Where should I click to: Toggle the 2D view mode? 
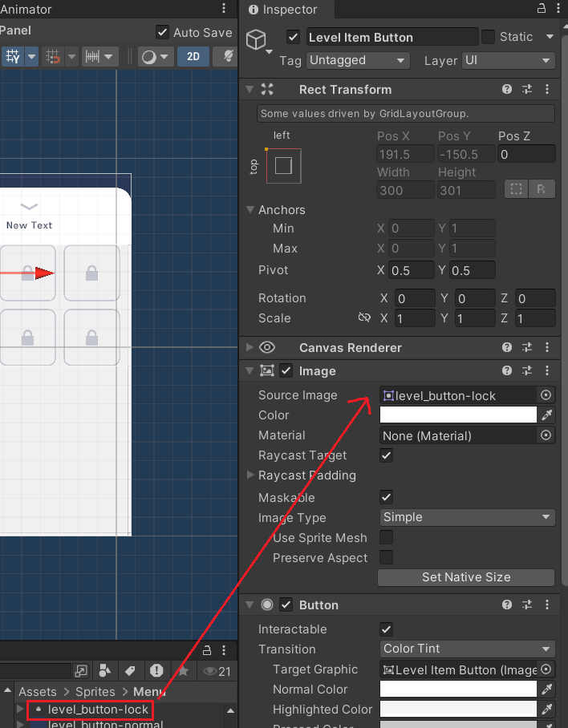pos(193,57)
